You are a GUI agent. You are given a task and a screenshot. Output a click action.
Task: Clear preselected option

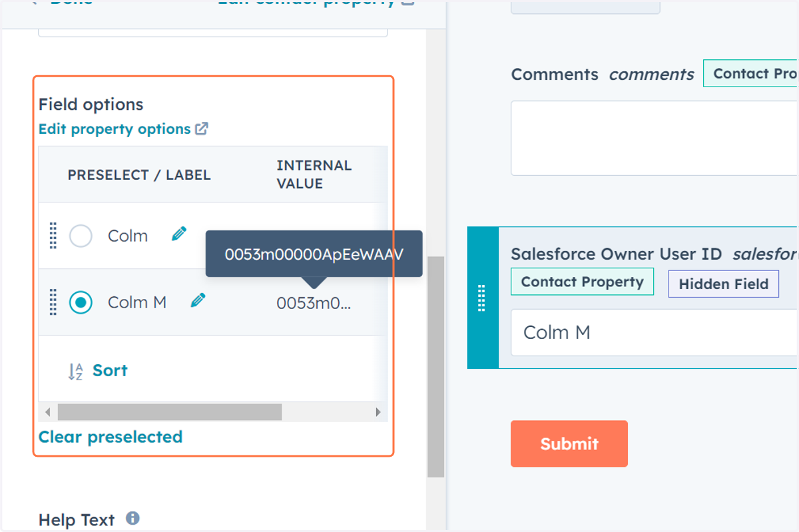point(111,437)
